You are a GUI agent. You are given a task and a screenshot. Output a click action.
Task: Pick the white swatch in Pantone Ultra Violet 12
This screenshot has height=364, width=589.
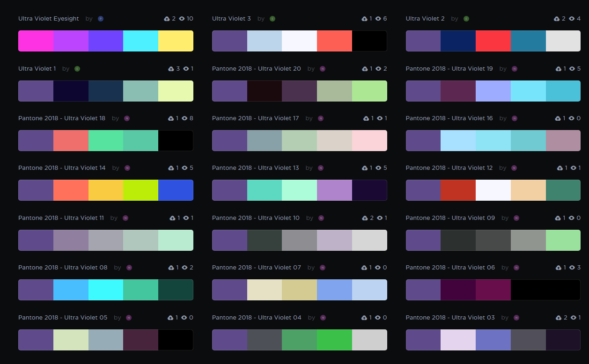pos(493,190)
